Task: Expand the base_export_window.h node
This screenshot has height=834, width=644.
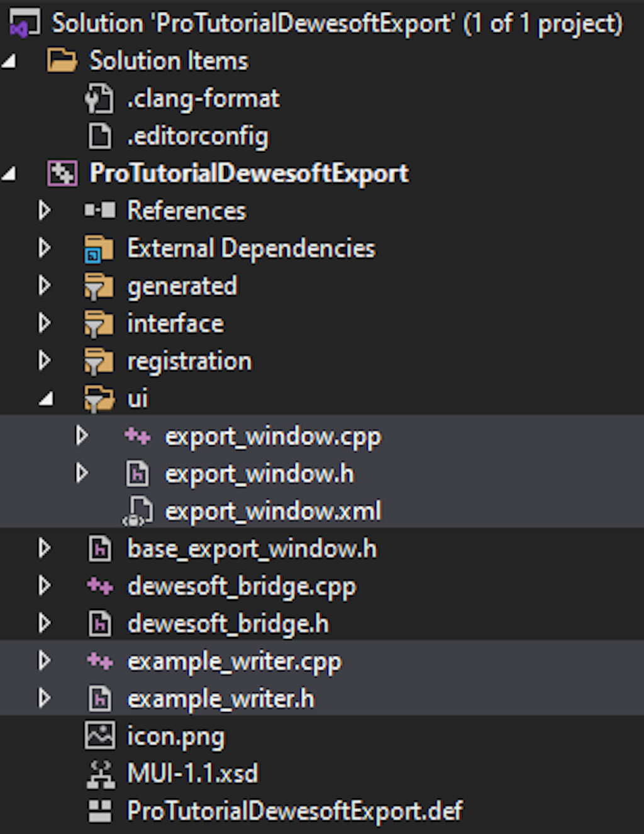Action: pyautogui.click(x=44, y=548)
